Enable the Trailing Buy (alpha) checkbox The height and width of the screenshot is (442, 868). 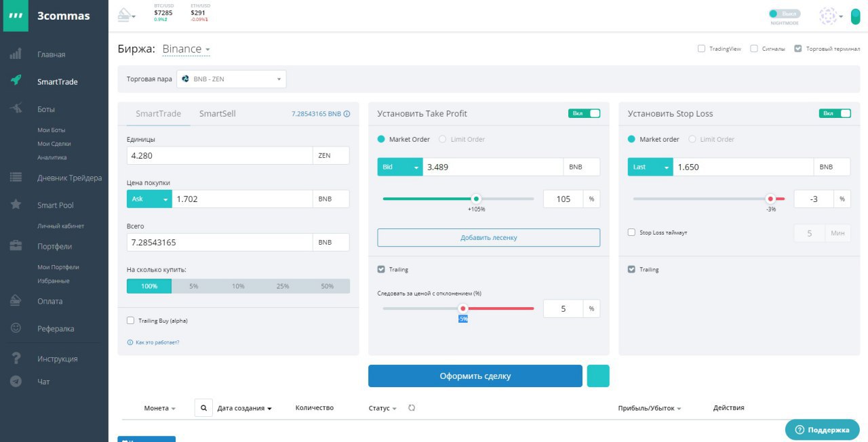tap(130, 320)
